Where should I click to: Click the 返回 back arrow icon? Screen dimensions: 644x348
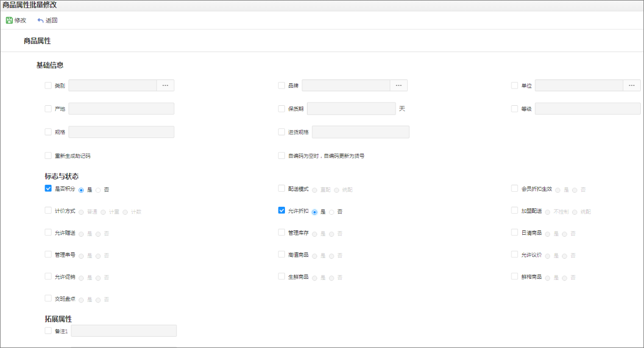(40, 20)
